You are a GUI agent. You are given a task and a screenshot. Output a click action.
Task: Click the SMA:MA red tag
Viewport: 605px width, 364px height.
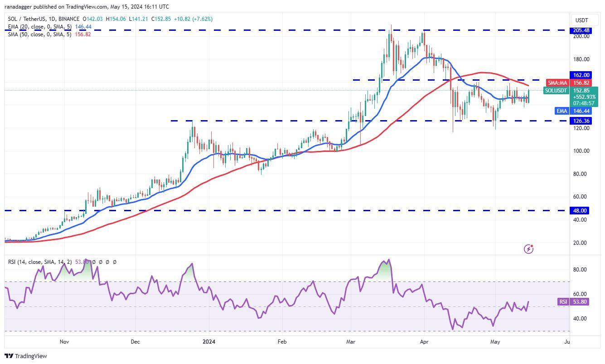coord(557,83)
